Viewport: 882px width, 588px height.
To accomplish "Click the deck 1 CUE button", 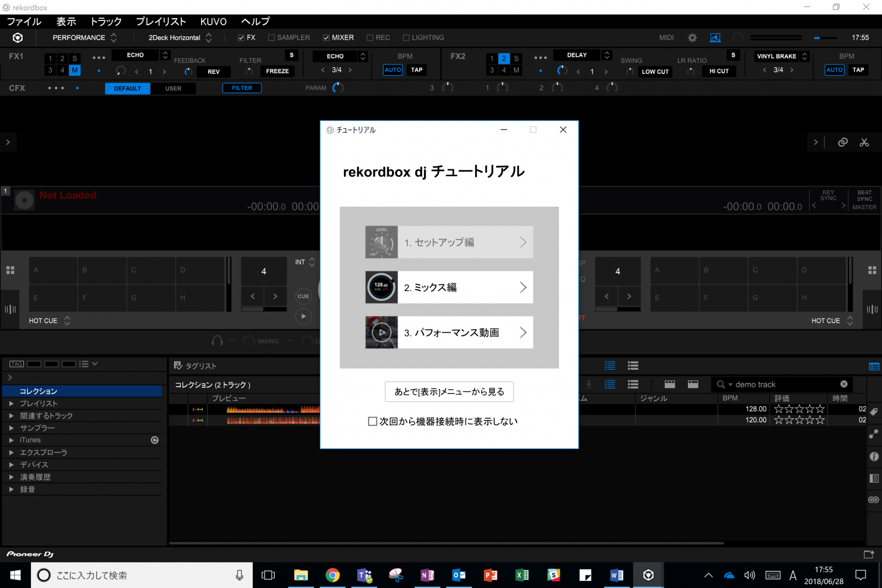I will tap(303, 296).
